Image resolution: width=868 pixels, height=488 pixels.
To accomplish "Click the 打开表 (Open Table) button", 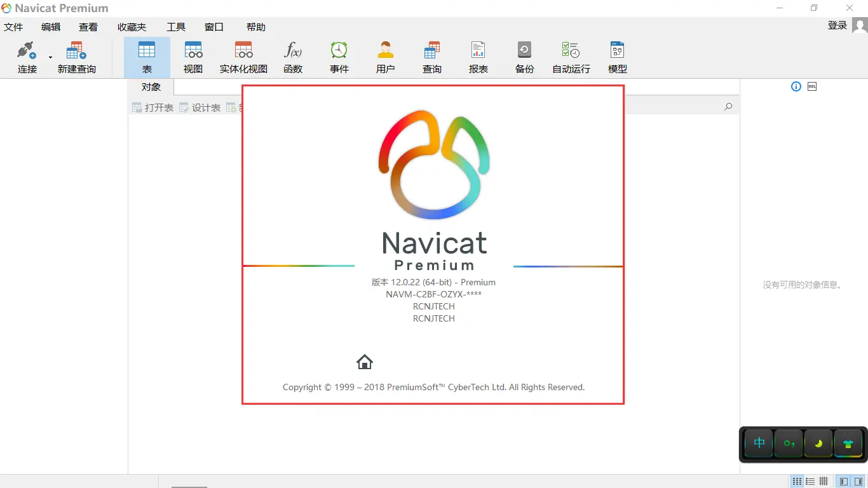I will click(x=153, y=107).
